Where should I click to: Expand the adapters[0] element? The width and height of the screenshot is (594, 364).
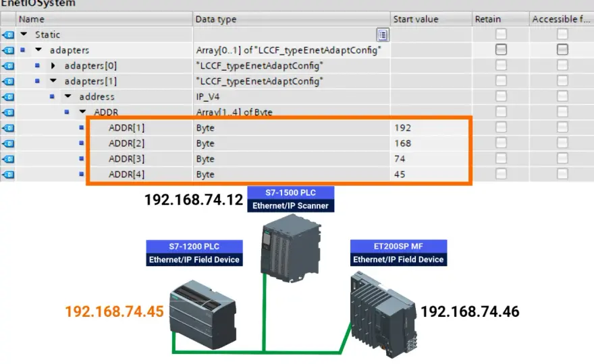(x=53, y=65)
